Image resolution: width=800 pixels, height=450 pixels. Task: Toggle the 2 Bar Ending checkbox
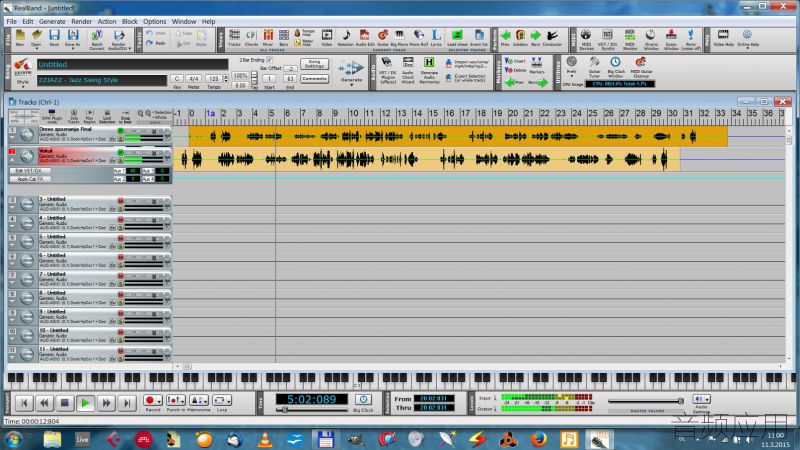(270, 60)
